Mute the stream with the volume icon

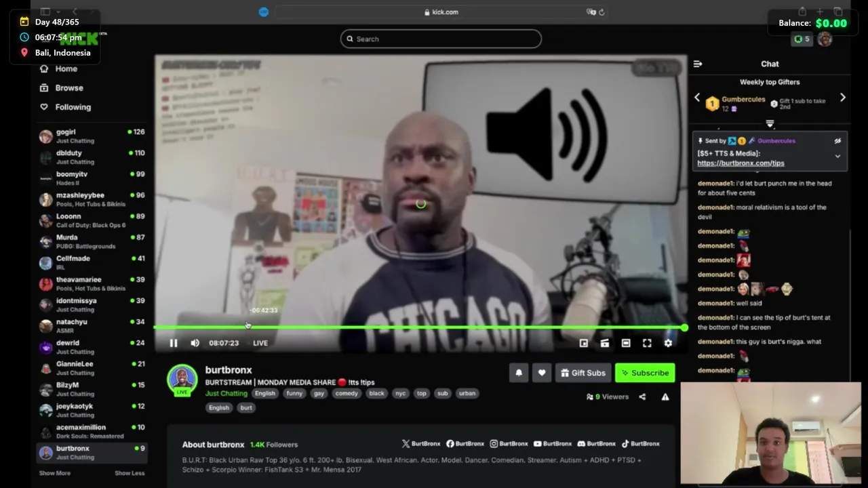coord(195,343)
